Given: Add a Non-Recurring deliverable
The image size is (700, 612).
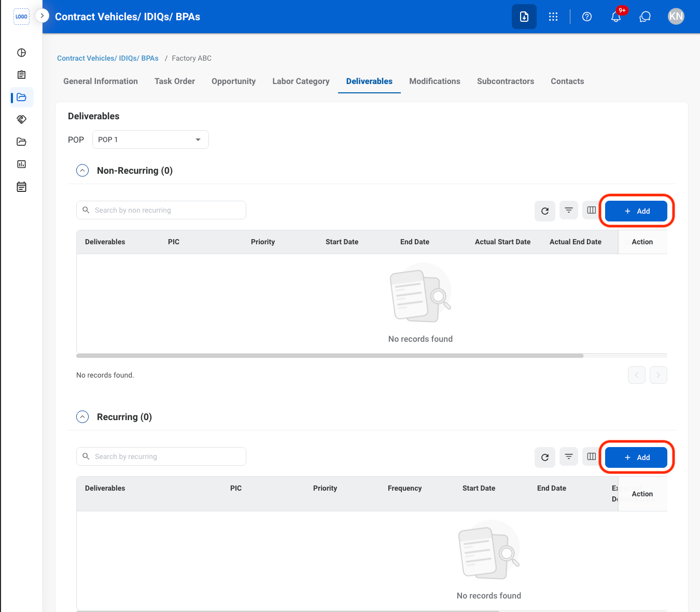Looking at the screenshot, I should pos(636,211).
